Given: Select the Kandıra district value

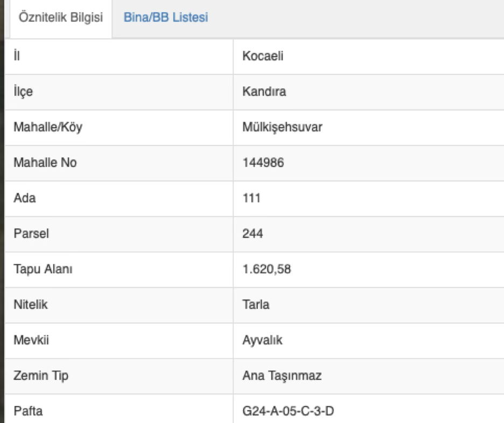Looking at the screenshot, I should (x=264, y=92).
